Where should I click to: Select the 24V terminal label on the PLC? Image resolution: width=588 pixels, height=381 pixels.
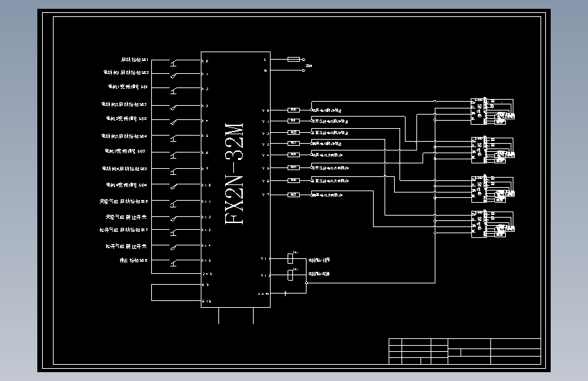208,274
